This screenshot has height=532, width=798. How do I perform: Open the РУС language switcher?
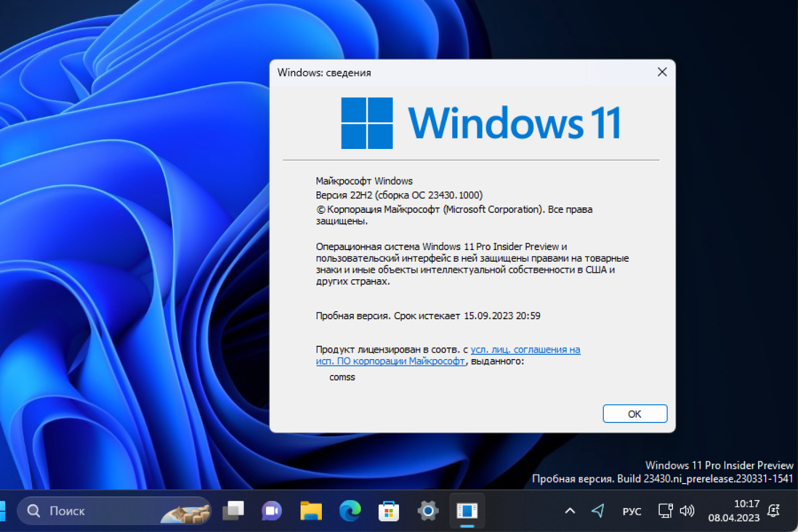tap(632, 511)
